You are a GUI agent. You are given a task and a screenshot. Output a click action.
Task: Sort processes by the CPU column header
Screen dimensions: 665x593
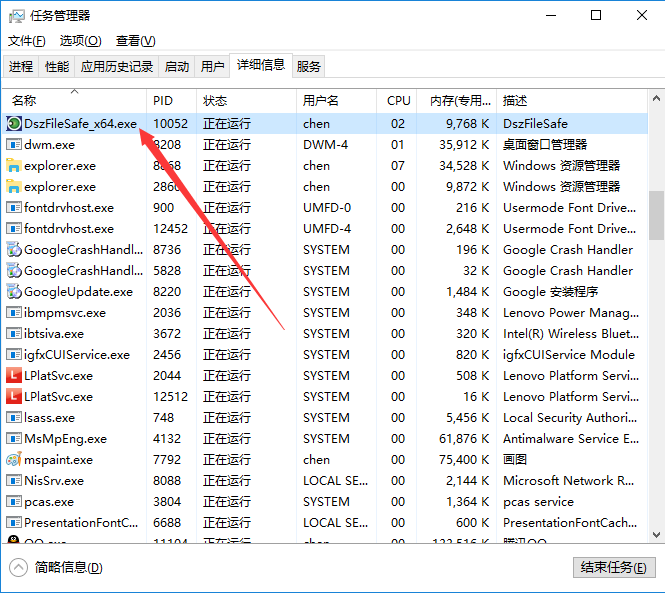tap(399, 101)
